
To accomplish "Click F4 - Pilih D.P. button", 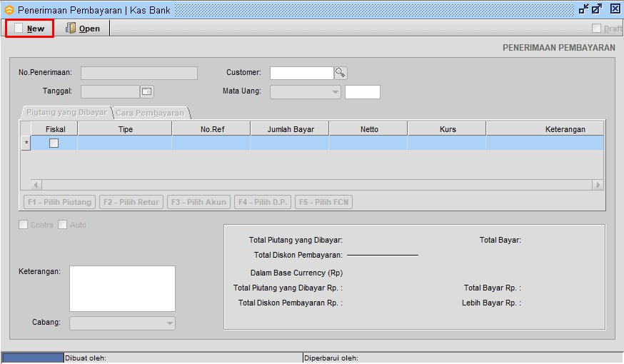I will [x=263, y=202].
